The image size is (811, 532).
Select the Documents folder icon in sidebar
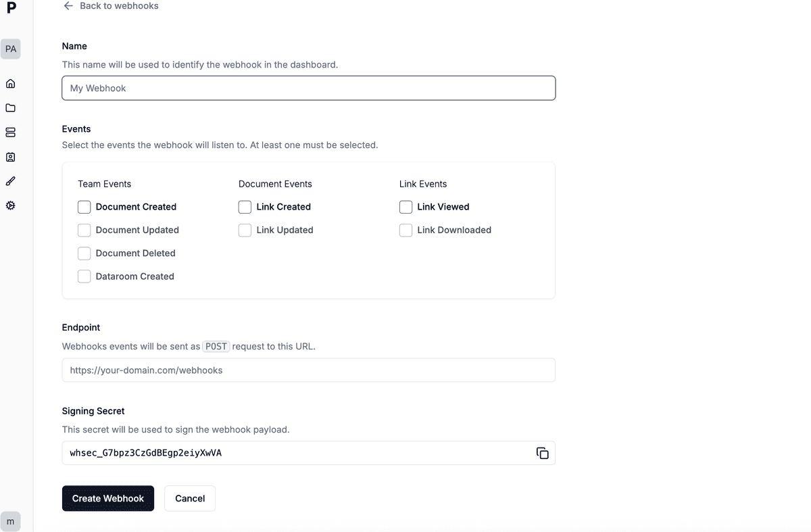(10, 107)
